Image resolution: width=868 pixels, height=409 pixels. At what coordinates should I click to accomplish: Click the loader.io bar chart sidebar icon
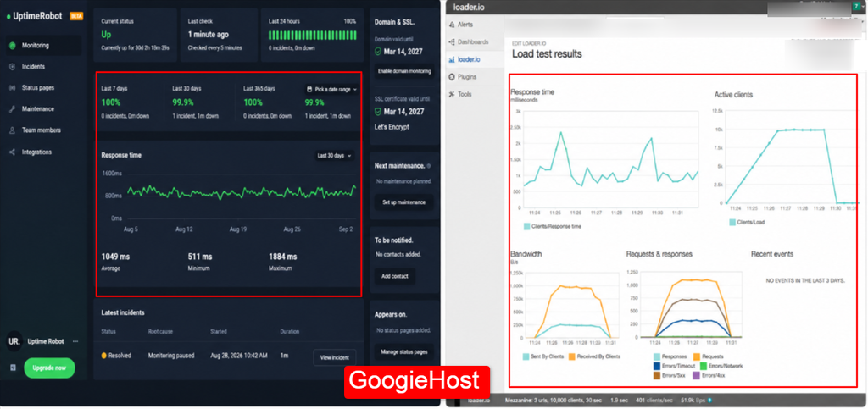click(x=453, y=59)
